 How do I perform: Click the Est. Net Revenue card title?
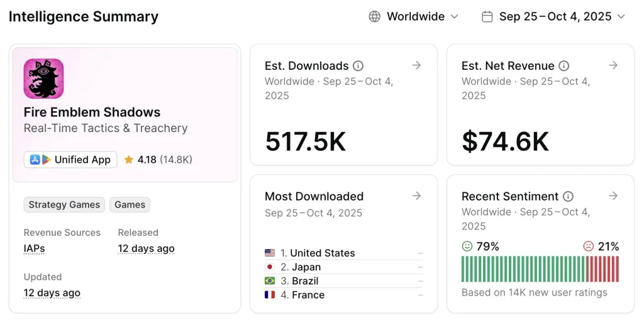(508, 65)
